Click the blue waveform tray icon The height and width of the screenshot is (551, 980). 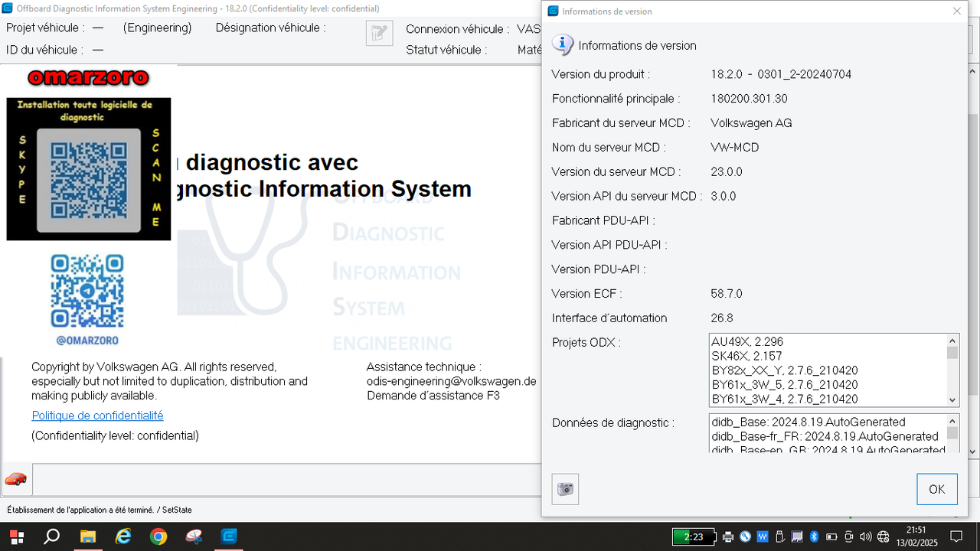763,536
